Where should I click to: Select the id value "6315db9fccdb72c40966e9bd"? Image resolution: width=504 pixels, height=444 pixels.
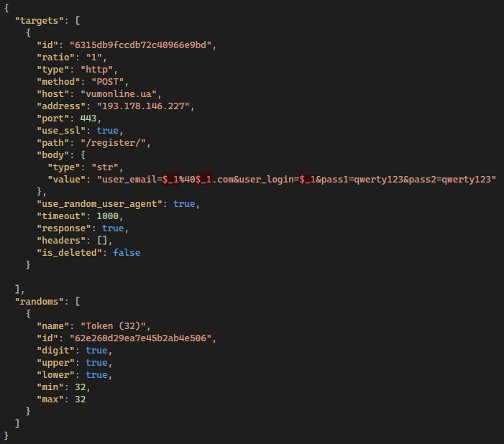click(x=140, y=45)
